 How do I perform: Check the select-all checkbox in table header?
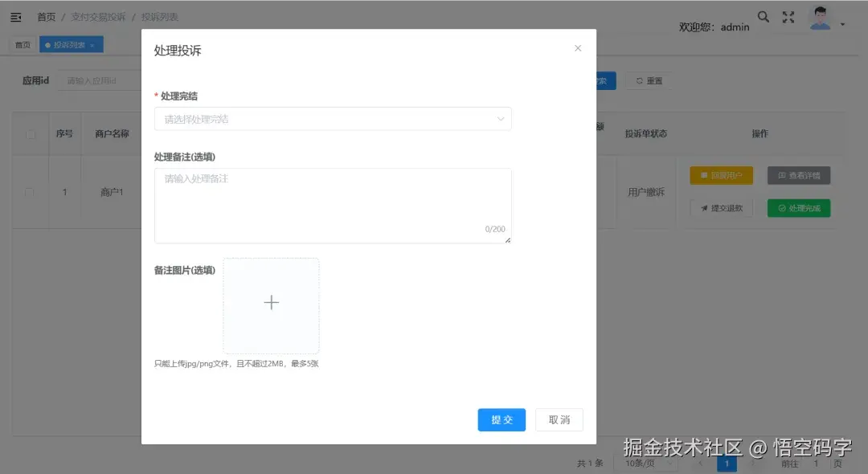[x=30, y=133]
